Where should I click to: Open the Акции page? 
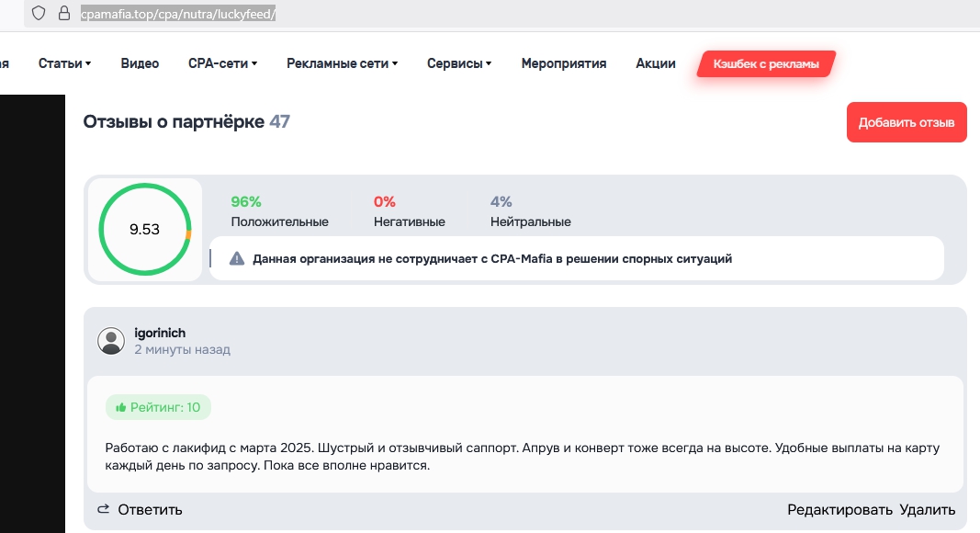[x=656, y=63]
